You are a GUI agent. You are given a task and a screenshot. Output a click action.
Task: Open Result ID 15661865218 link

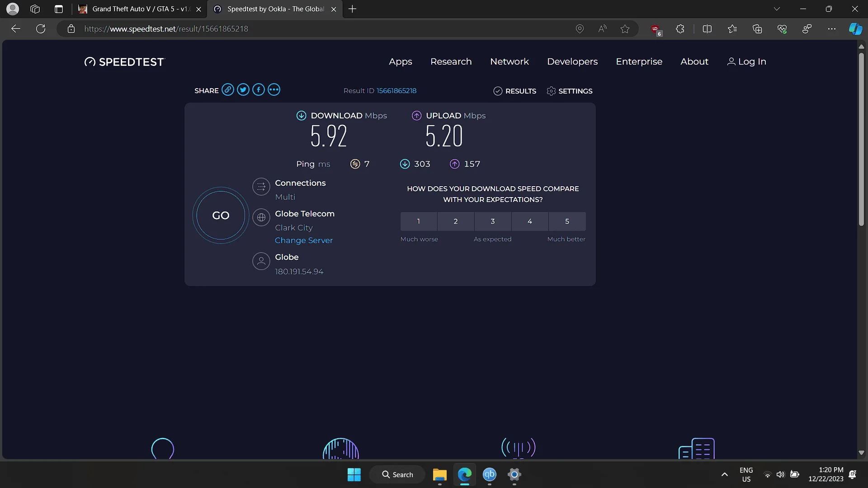click(396, 91)
